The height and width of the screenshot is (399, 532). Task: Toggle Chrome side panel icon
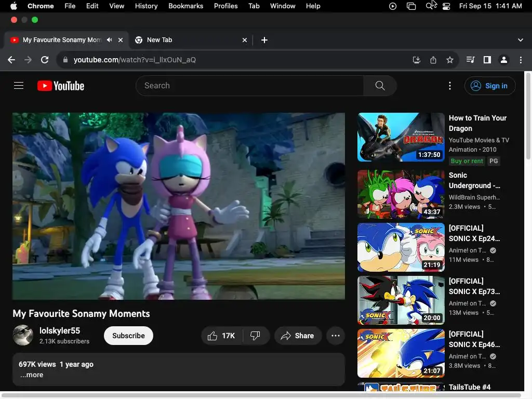click(487, 60)
